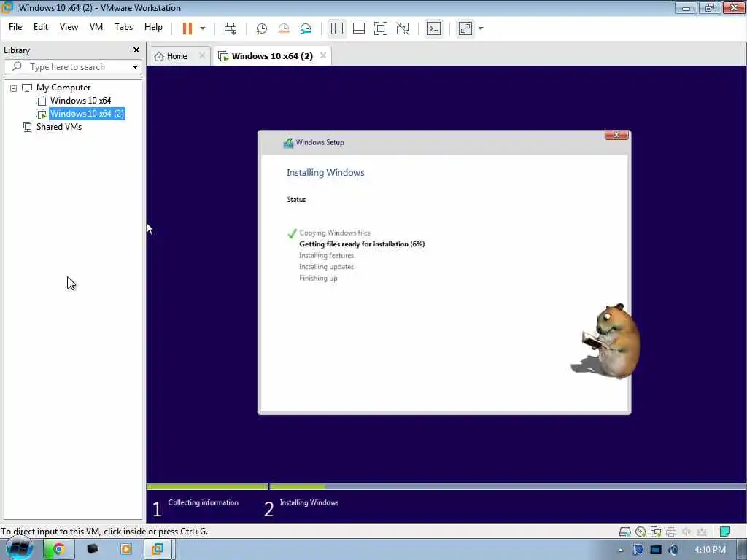Screen dimensions: 747x560
Task: Click the revert to snapshot icon
Action: click(284, 28)
